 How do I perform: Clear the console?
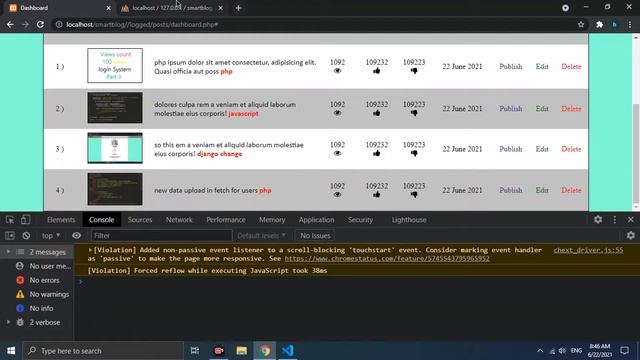pyautogui.click(x=26, y=236)
